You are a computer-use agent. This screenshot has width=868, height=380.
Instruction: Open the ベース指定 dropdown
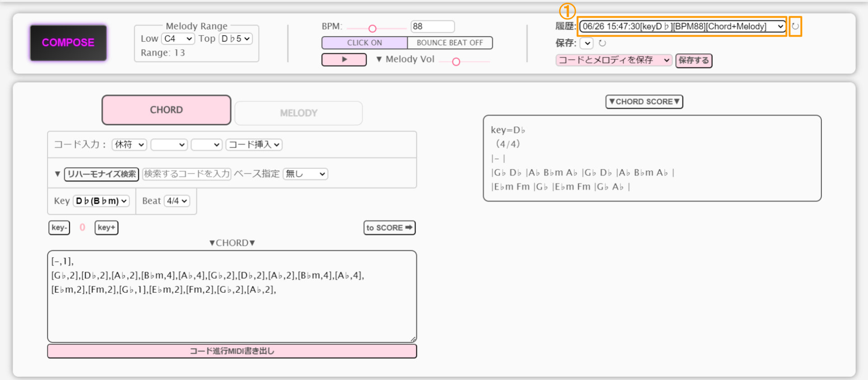[305, 174]
